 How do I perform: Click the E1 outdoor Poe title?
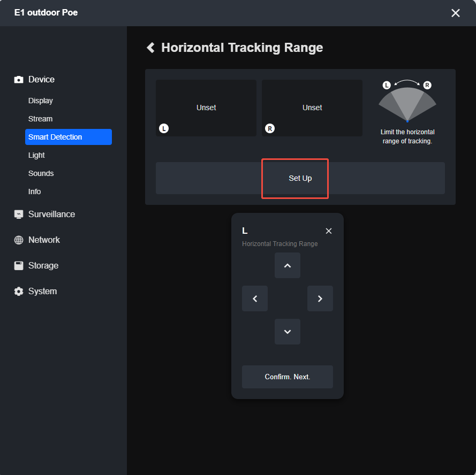[46, 13]
